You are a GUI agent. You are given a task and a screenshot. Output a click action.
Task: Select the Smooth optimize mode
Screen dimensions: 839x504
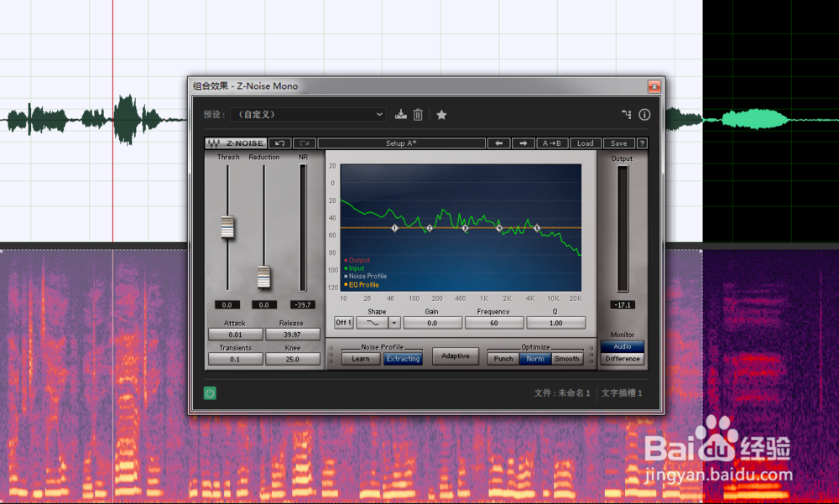coord(566,359)
